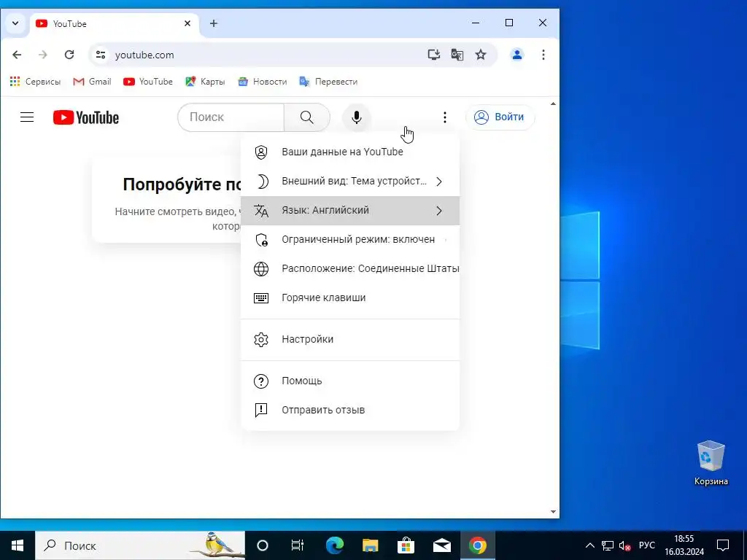This screenshot has width=747, height=560.
Task: Click the page scrollbar up arrow
Action: tap(553, 104)
